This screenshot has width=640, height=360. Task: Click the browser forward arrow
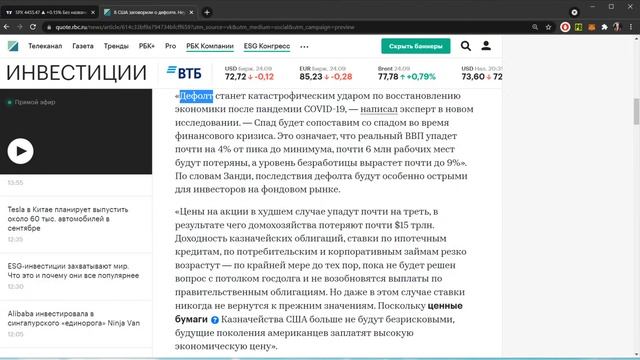tap(20, 27)
